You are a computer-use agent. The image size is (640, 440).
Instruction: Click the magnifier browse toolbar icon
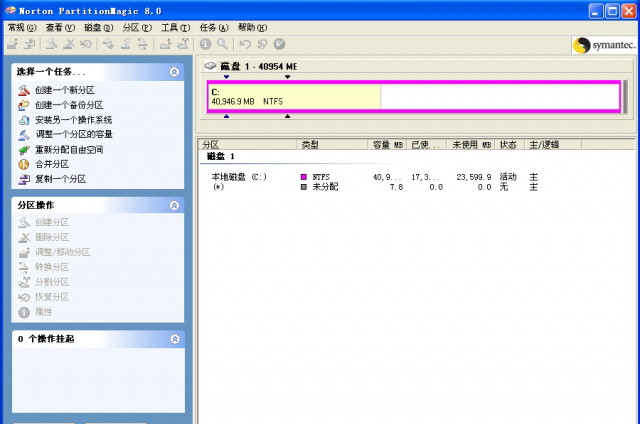point(222,44)
